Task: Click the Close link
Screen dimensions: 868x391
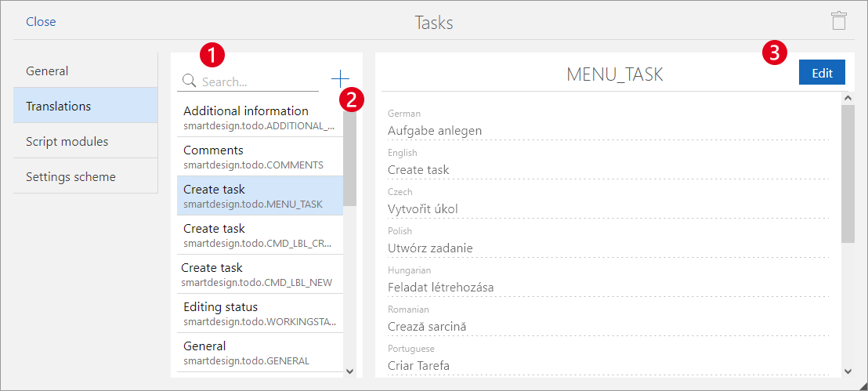Action: click(41, 22)
